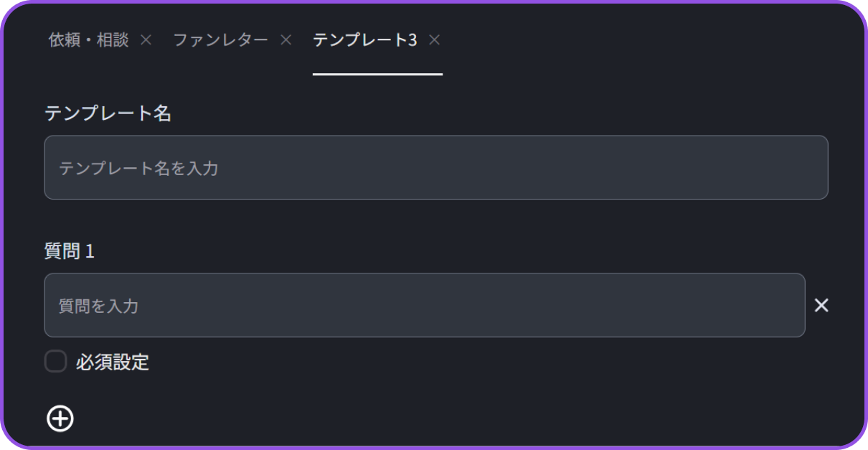Click the X next to テンプレート3
Viewport: 868px width, 450px height.
point(434,40)
